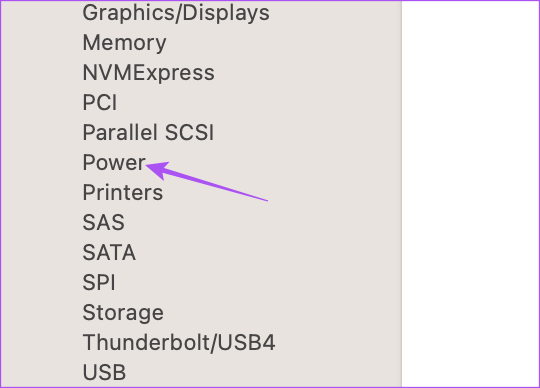Image resolution: width=540 pixels, height=388 pixels.
Task: Click the sidebar divider edge
Action: coord(402,194)
